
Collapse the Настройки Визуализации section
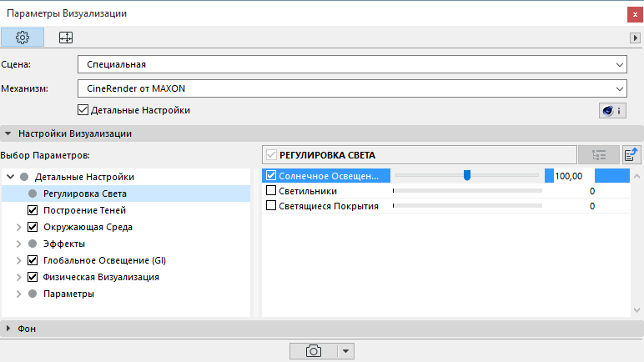[x=8, y=133]
